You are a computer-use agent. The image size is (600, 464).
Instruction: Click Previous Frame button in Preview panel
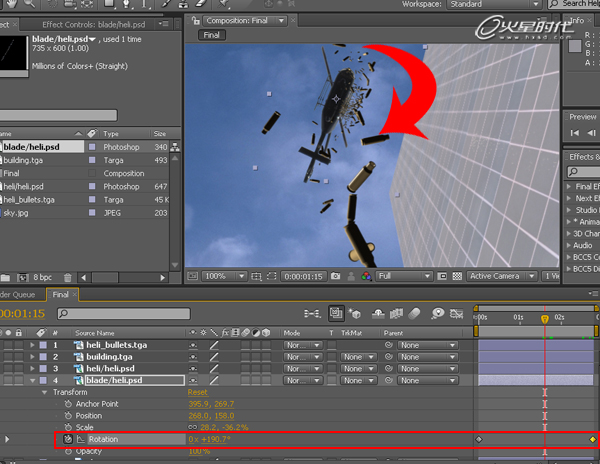point(591,133)
